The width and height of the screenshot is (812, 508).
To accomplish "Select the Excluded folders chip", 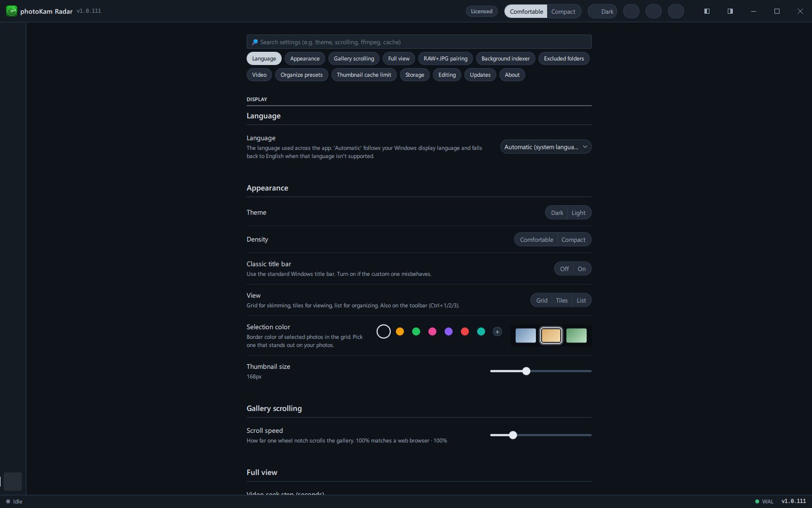I will 564,58.
